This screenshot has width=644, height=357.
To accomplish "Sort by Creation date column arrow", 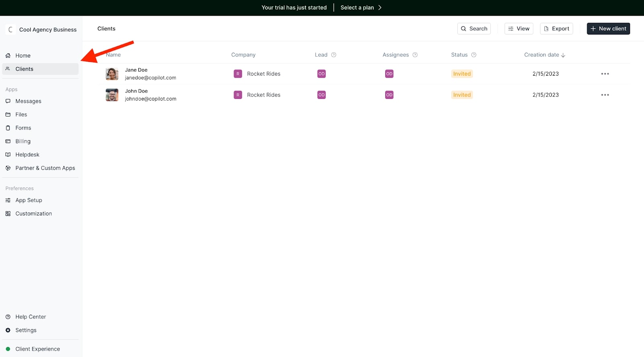I will 563,55.
